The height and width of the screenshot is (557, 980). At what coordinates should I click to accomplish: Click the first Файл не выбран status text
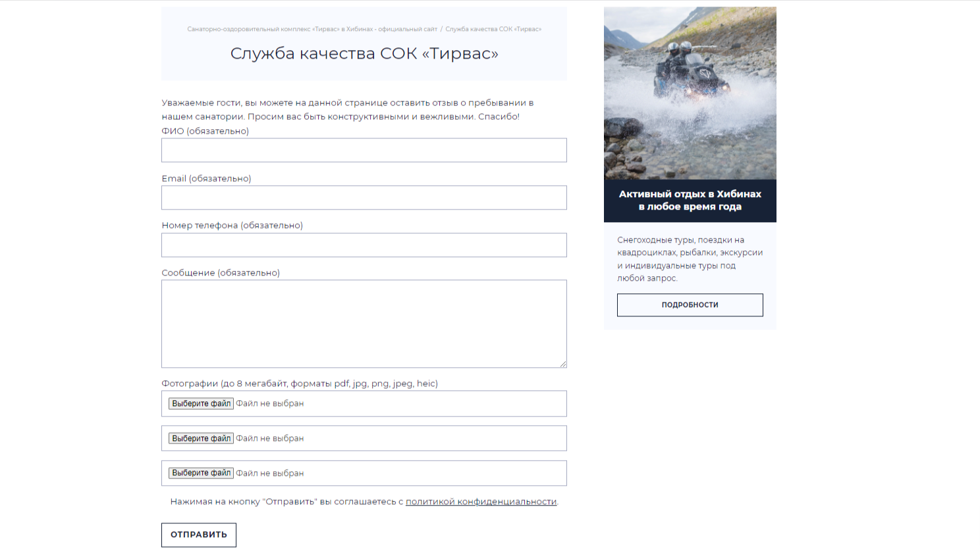tap(270, 403)
